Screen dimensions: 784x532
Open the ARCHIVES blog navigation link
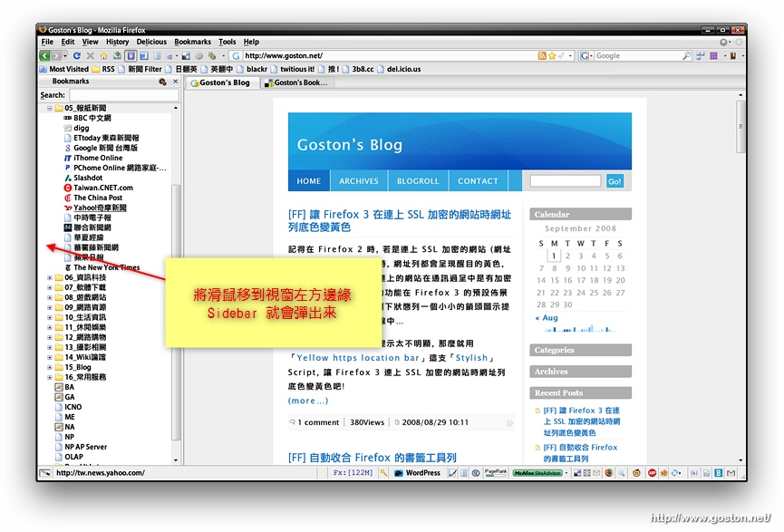coord(359,181)
